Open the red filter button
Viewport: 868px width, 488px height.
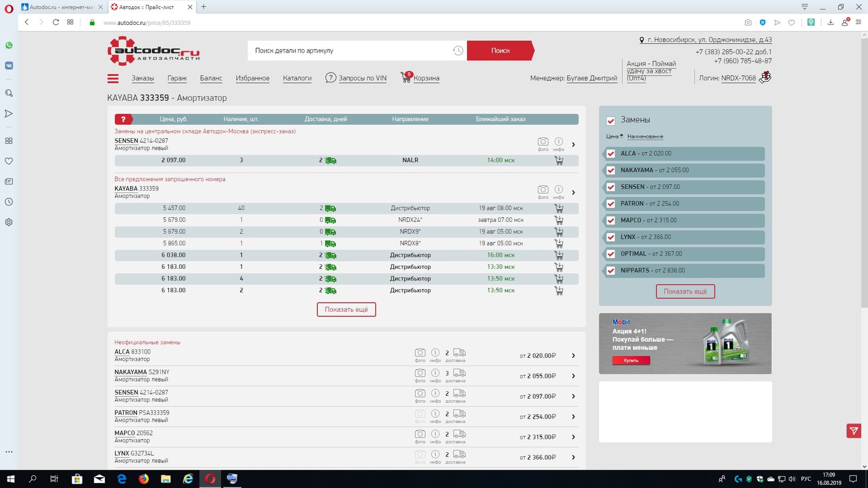click(x=854, y=431)
